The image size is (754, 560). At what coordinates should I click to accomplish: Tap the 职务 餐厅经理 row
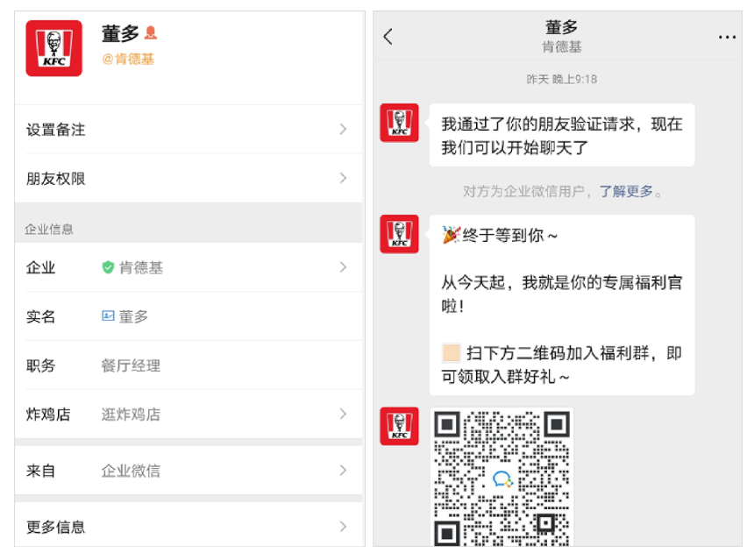pos(188,365)
